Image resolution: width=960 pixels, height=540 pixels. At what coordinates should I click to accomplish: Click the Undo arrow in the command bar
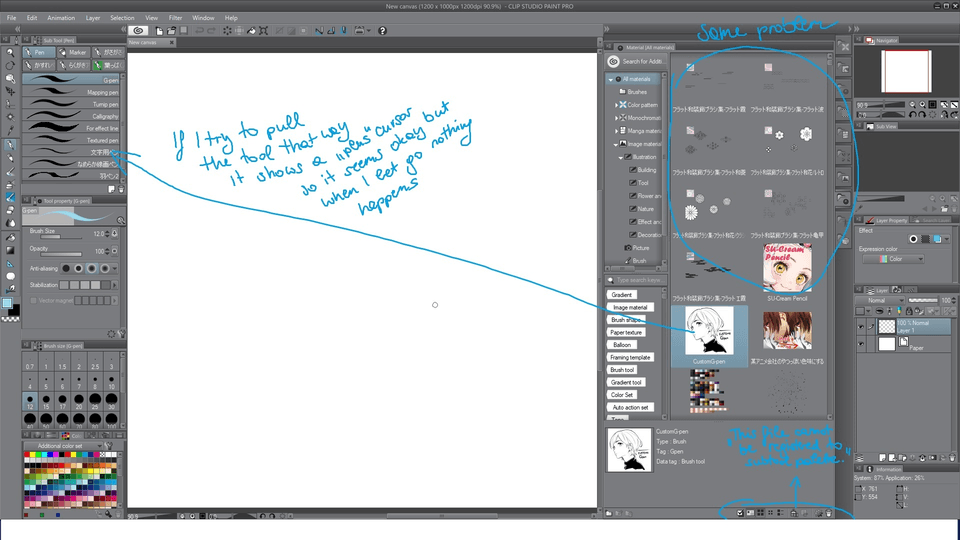coord(199,31)
